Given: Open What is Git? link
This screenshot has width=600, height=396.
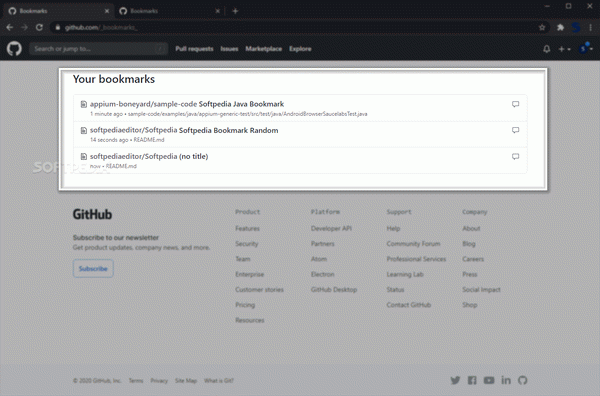Looking at the screenshot, I should [x=218, y=381].
